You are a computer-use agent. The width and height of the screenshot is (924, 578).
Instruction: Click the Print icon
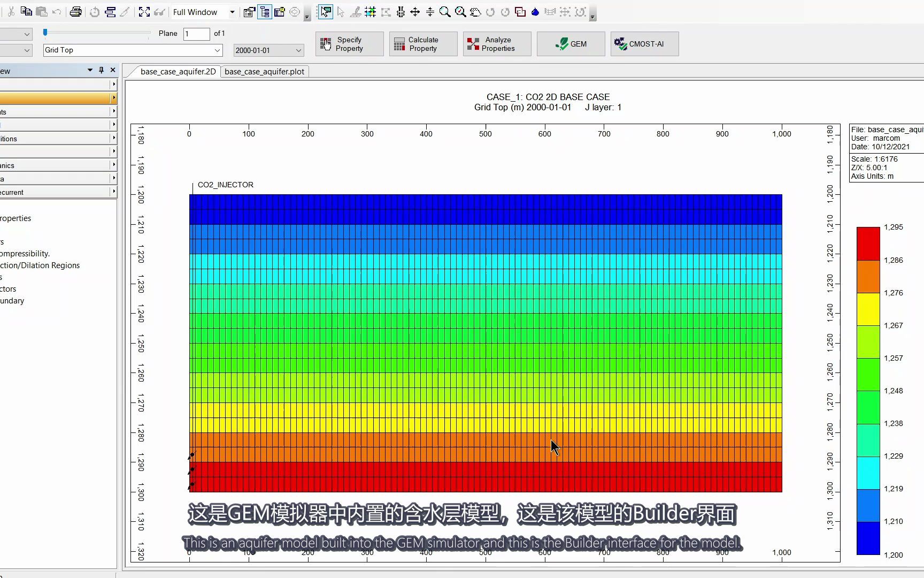click(76, 12)
